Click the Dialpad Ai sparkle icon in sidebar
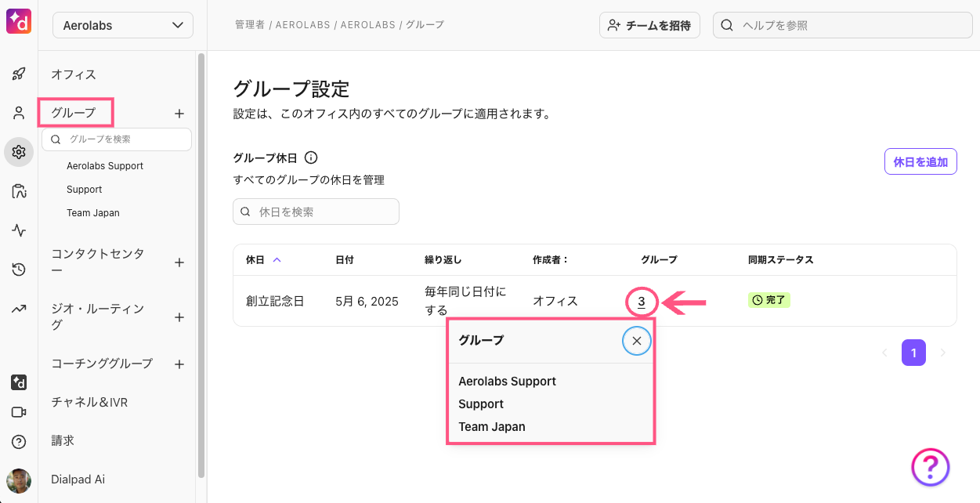 pos(19,382)
